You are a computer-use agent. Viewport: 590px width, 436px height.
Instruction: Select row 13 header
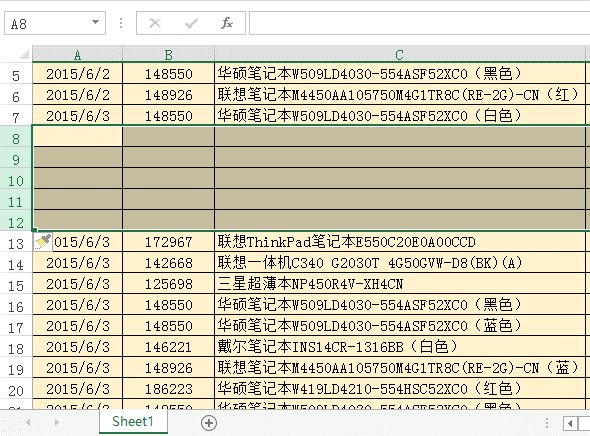click(x=16, y=243)
